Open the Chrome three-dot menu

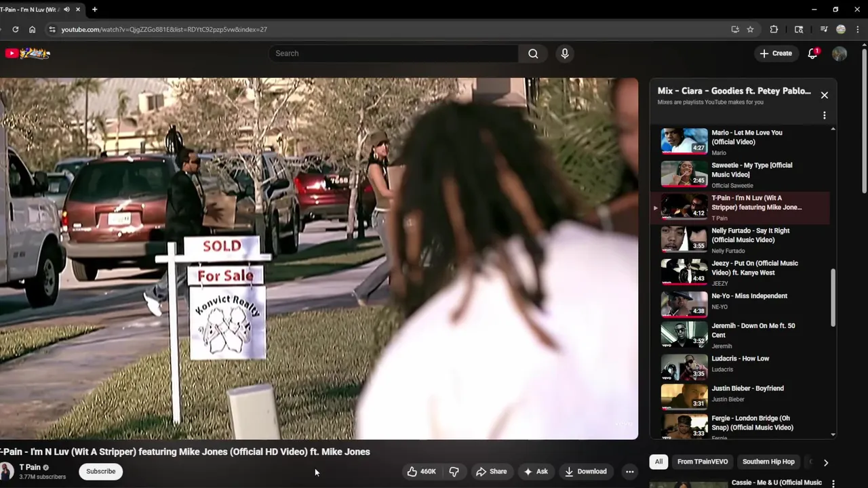tap(857, 29)
